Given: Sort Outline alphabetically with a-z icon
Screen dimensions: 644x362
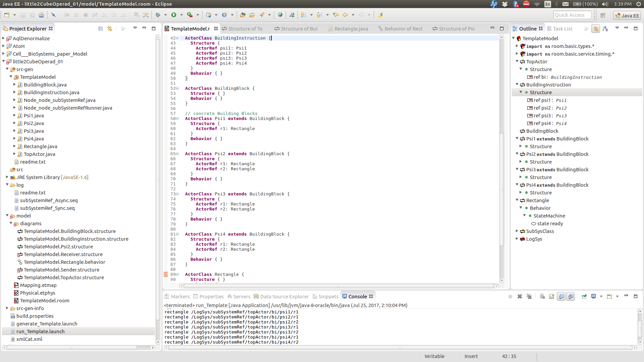Looking at the screenshot, I should [605, 28].
